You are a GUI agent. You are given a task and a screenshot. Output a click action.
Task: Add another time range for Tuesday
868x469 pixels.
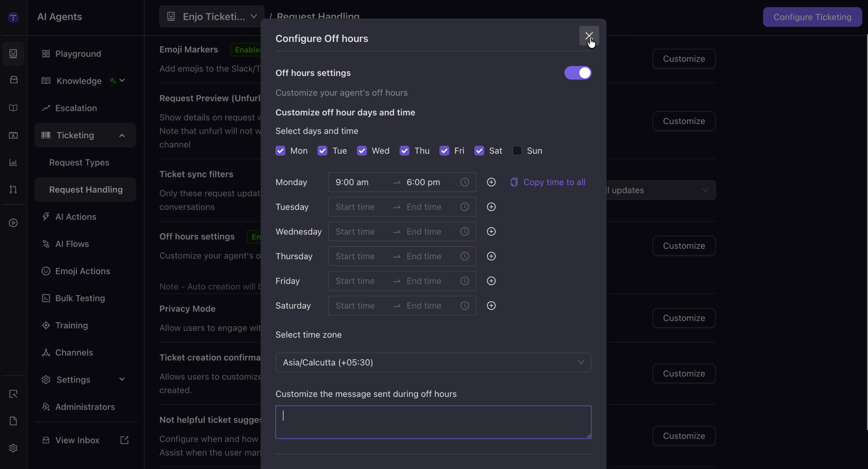pos(491,207)
